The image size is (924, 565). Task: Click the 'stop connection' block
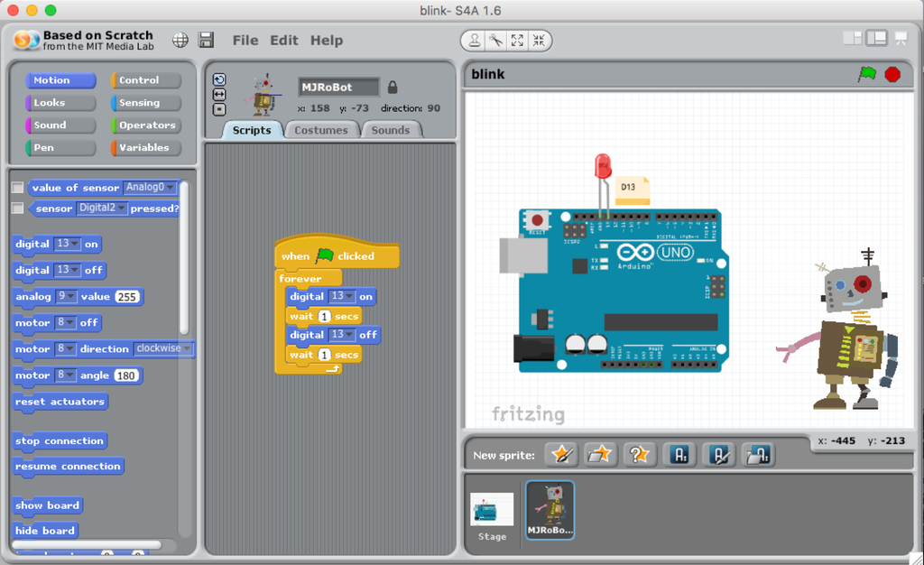59,440
